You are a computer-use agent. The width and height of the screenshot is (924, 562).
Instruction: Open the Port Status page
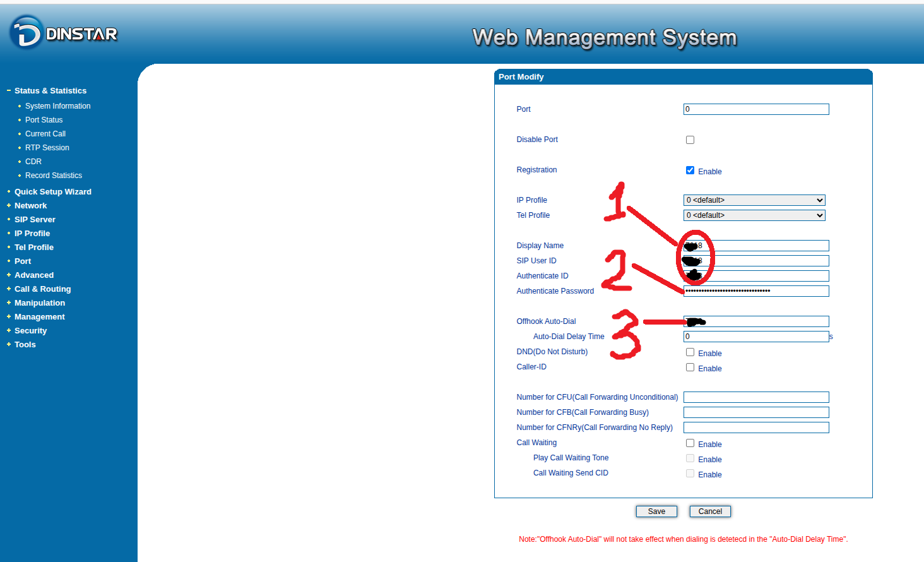[44, 120]
